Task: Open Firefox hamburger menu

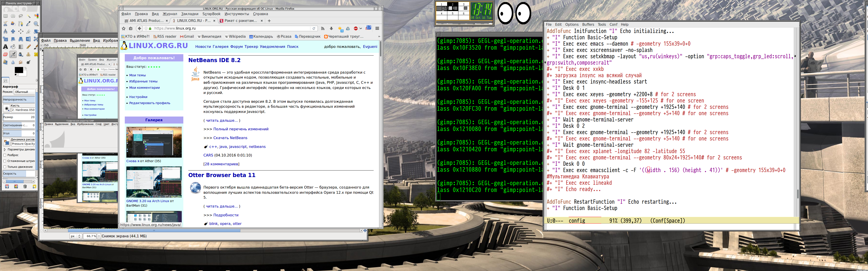Action: [x=377, y=29]
